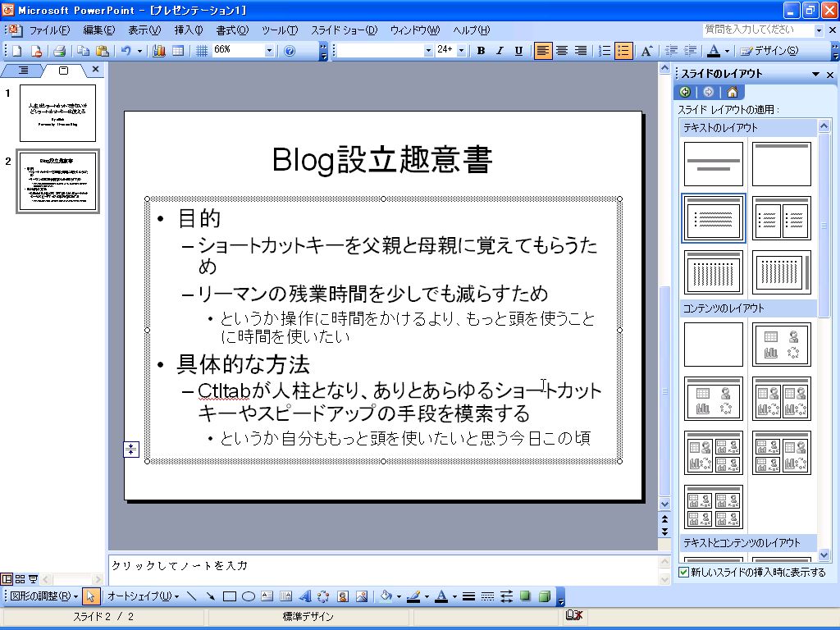Image resolution: width=840 pixels, height=630 pixels.
Task: Select slide 2 thumbnail
Action: (x=58, y=181)
